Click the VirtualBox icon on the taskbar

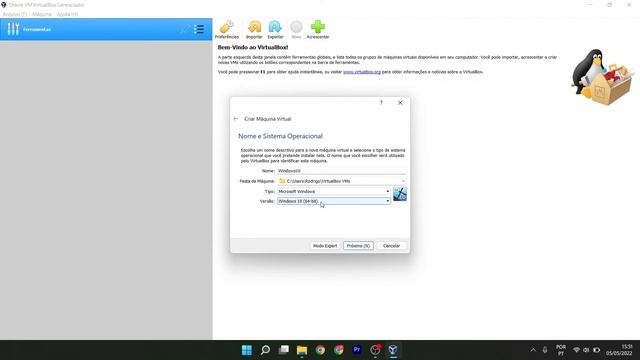click(393, 350)
